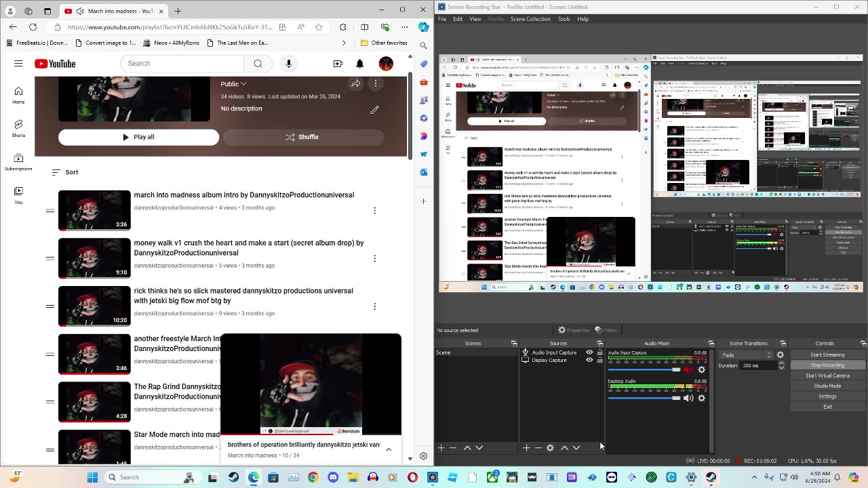
Task: Toggle lock on Display Capture source
Action: tap(599, 360)
